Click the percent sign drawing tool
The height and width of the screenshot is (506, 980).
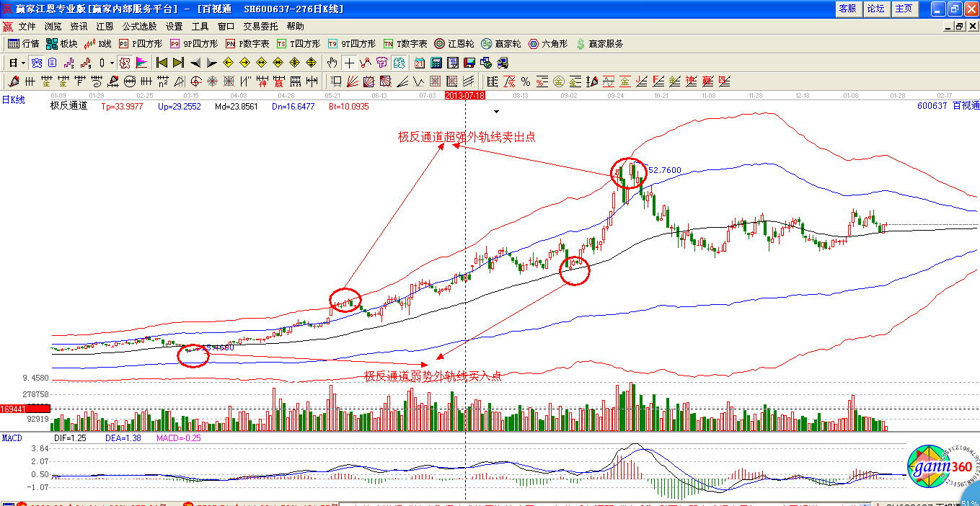point(526,81)
